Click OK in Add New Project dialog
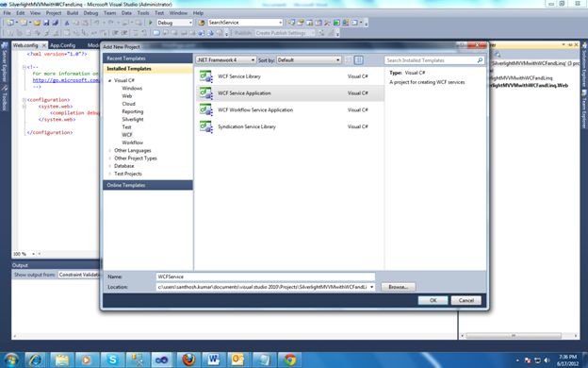The height and width of the screenshot is (368, 588). [433, 300]
